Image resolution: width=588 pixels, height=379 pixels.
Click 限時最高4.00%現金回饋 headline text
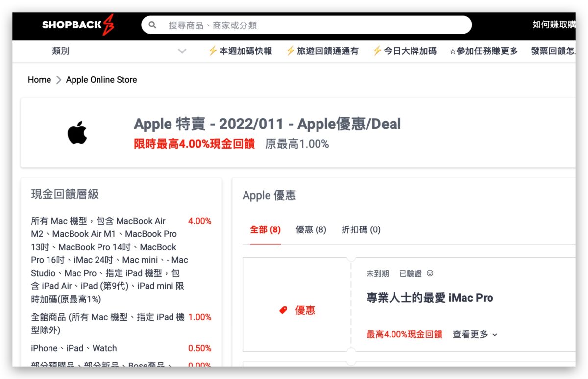coord(194,144)
